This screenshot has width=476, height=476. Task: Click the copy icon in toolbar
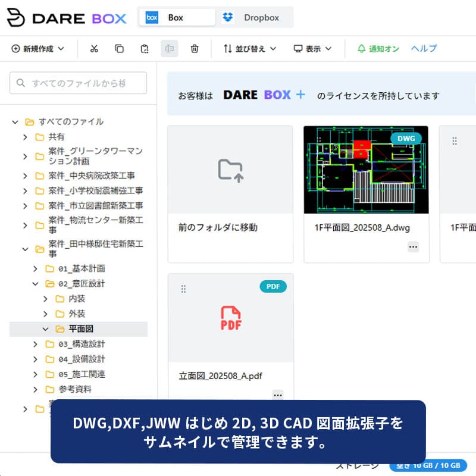click(x=119, y=49)
